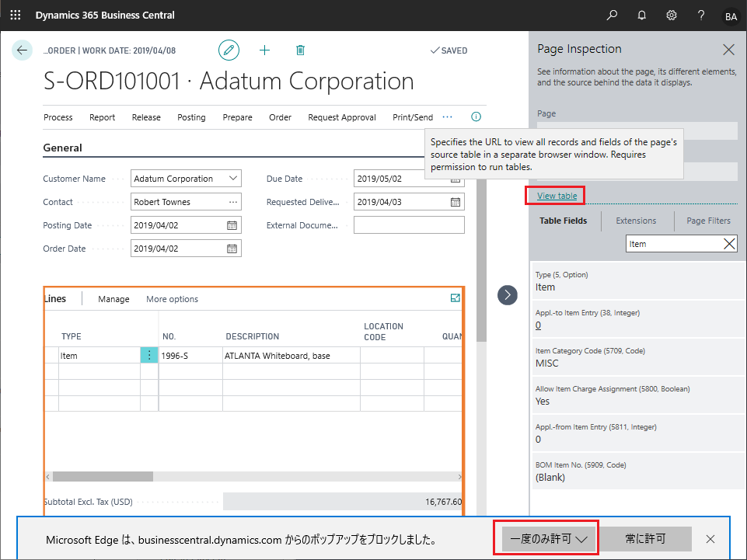Click the Due Date field value

point(379,179)
